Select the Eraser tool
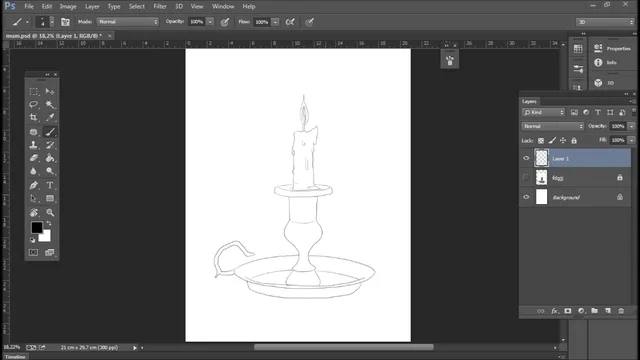This screenshot has width=640, height=360. point(33,158)
